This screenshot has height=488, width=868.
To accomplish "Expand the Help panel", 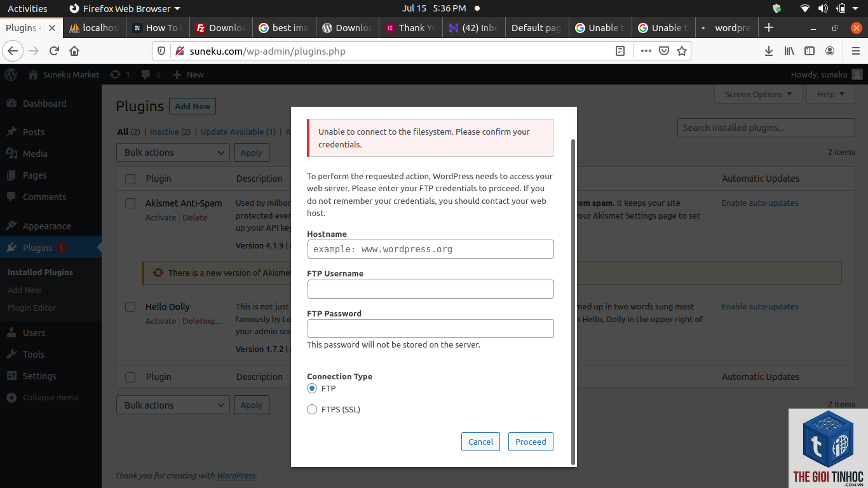I will 831,94.
